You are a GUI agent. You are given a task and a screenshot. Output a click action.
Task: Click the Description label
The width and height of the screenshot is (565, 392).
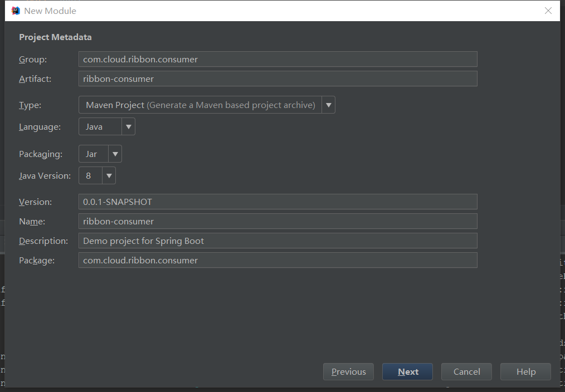coord(43,241)
